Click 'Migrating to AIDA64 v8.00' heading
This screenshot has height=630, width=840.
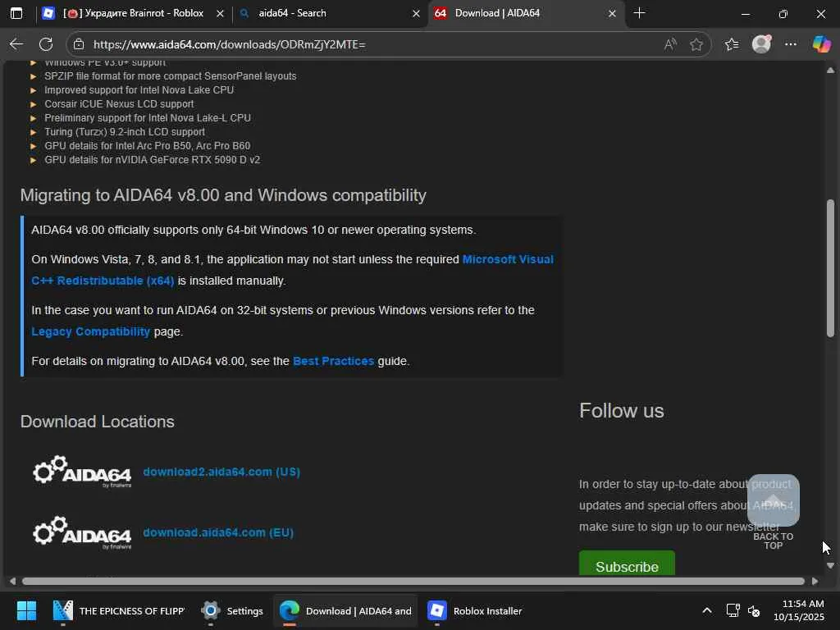(223, 195)
